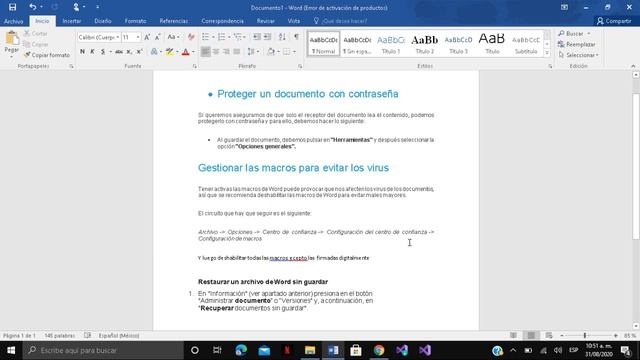The height and width of the screenshot is (360, 640).
Task: Switch to the Revisar tab
Action: tap(266, 21)
